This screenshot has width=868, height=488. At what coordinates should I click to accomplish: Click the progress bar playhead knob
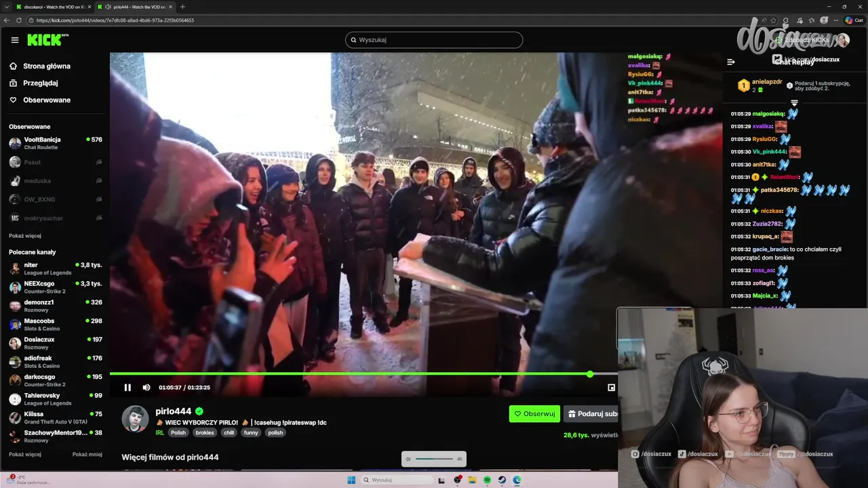[590, 374]
